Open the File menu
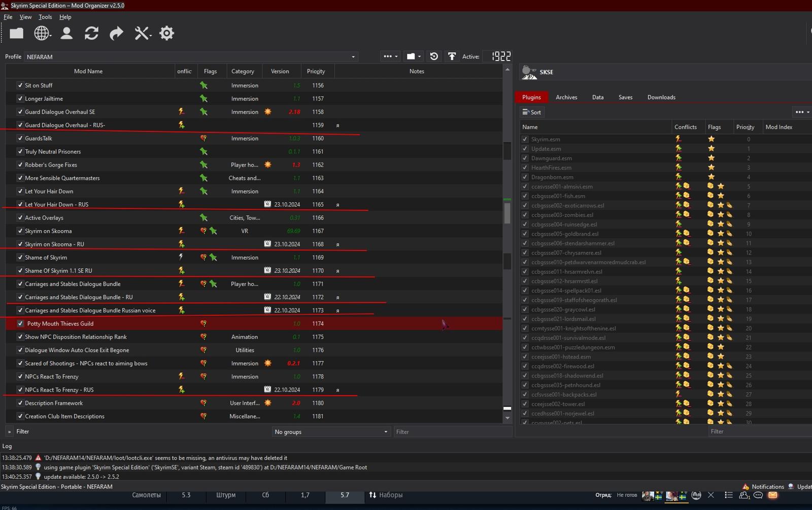Viewport: 812px width, 510px height. coord(8,17)
